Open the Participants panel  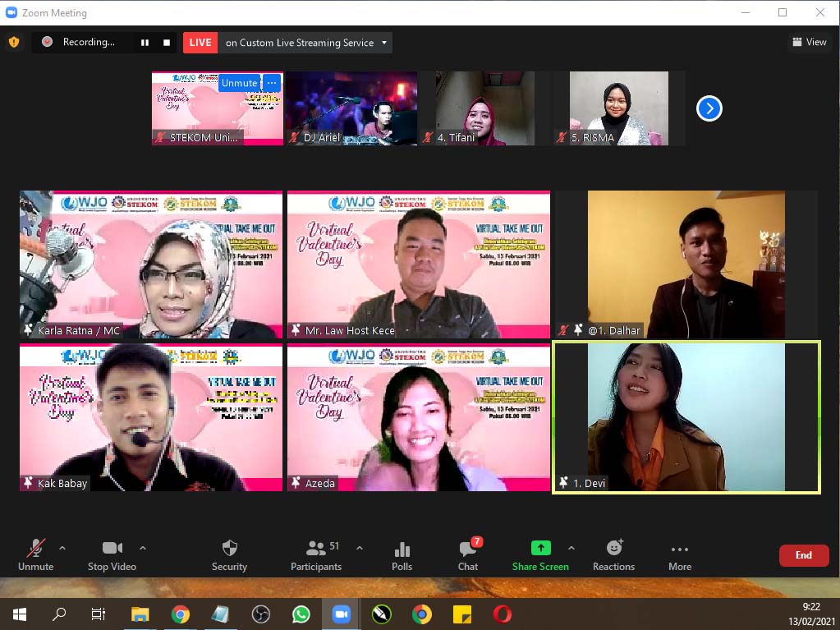pos(316,555)
